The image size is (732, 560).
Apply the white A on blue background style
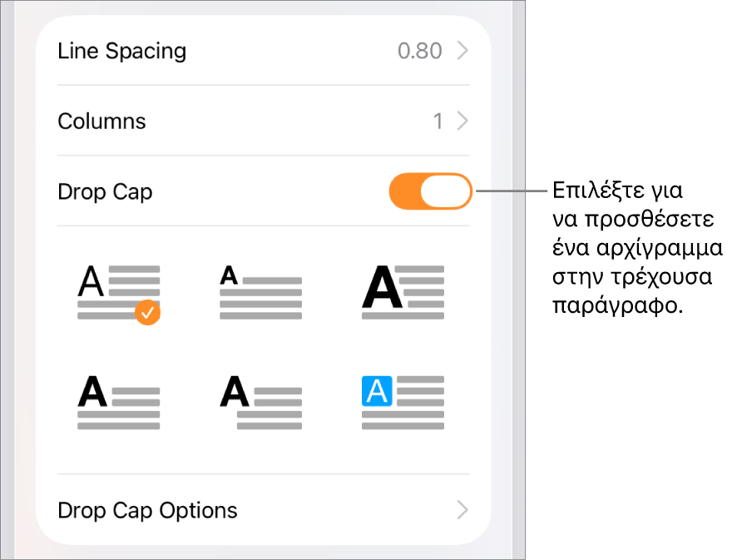click(403, 402)
